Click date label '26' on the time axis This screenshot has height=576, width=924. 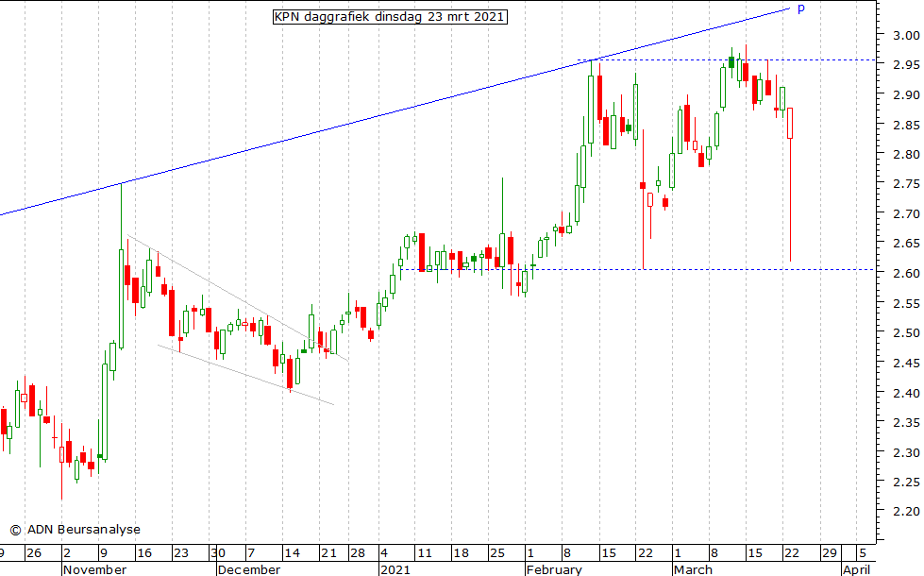point(34,553)
